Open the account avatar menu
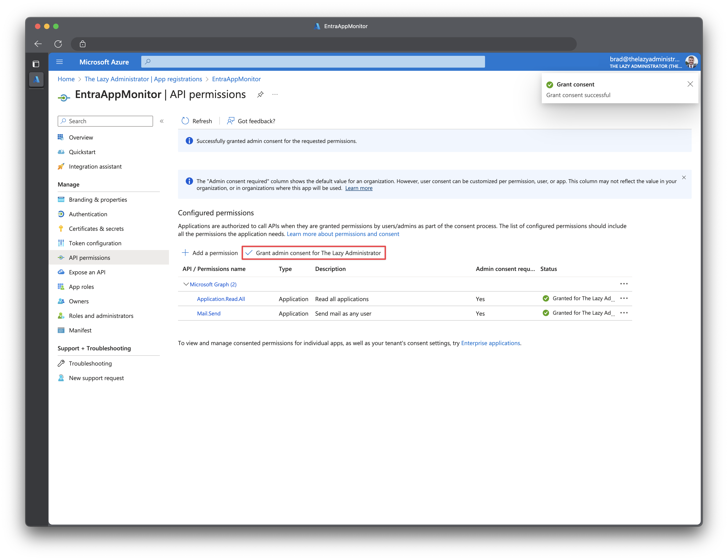The height and width of the screenshot is (560, 728). tap(691, 62)
